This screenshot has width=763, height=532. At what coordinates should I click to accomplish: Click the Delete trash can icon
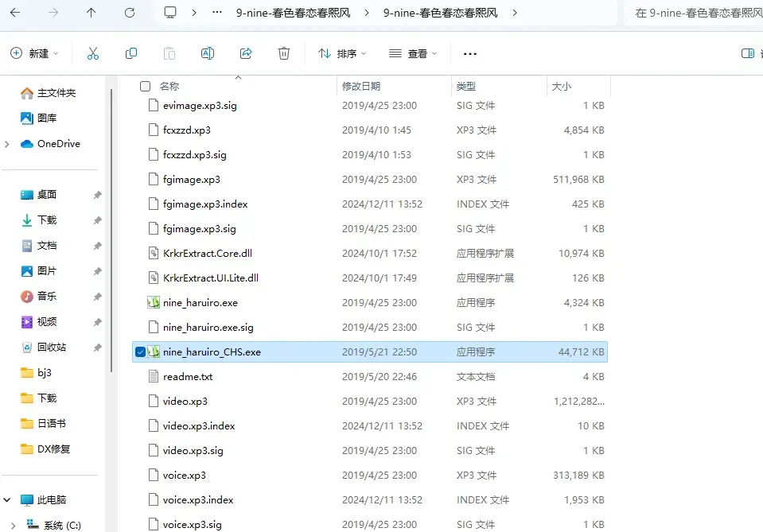284,53
